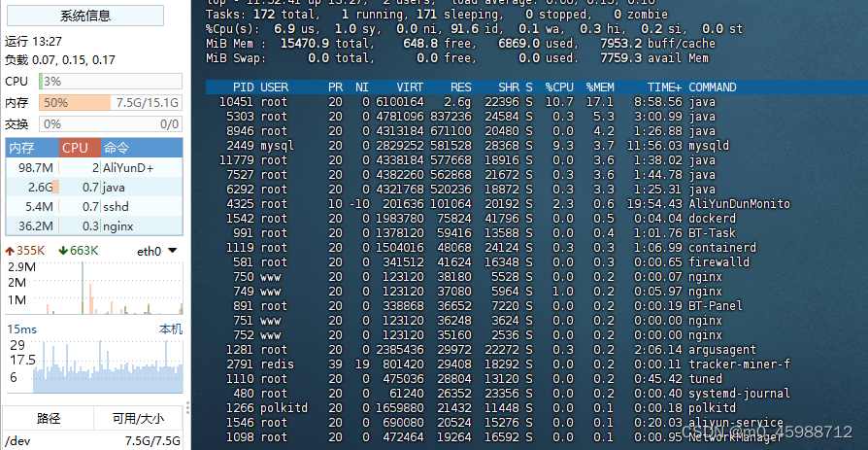Select the sshd process row
Viewport: 868px width, 450px height.
[94, 207]
